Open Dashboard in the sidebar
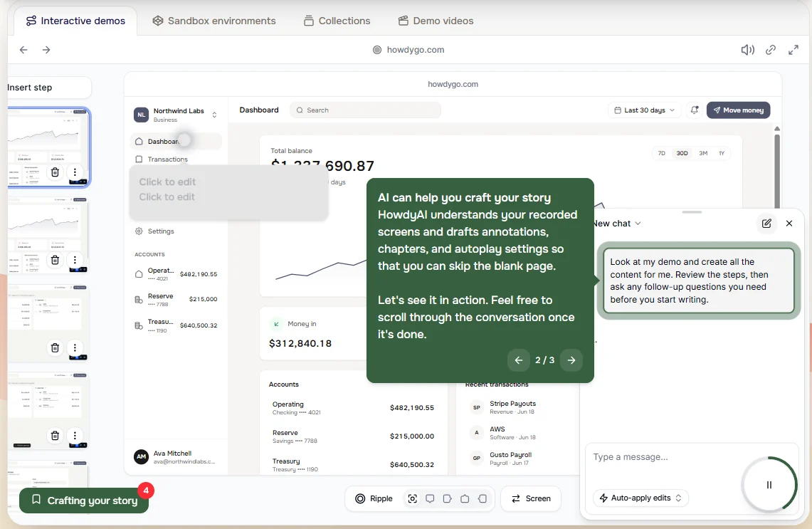 (x=176, y=142)
